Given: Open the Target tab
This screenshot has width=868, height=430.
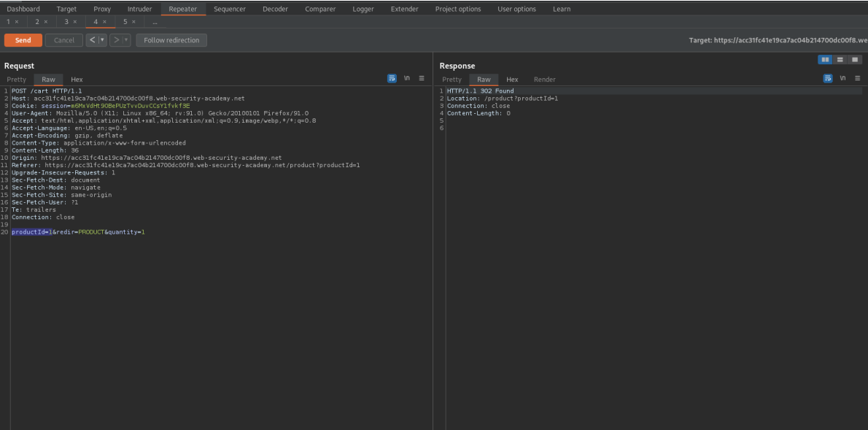Looking at the screenshot, I should (67, 9).
